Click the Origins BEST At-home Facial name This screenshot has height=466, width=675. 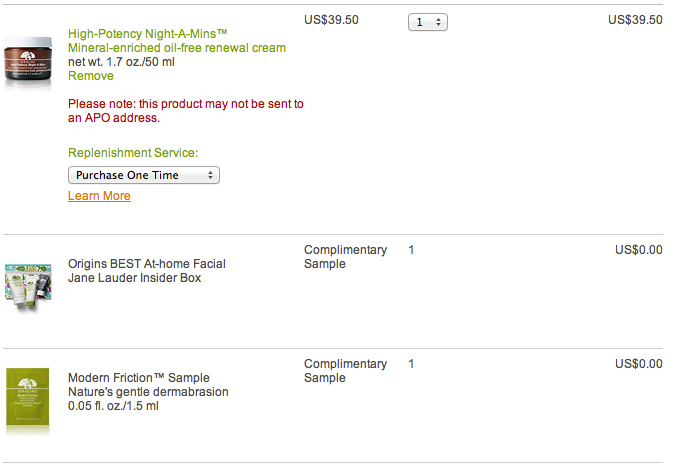[x=147, y=264]
